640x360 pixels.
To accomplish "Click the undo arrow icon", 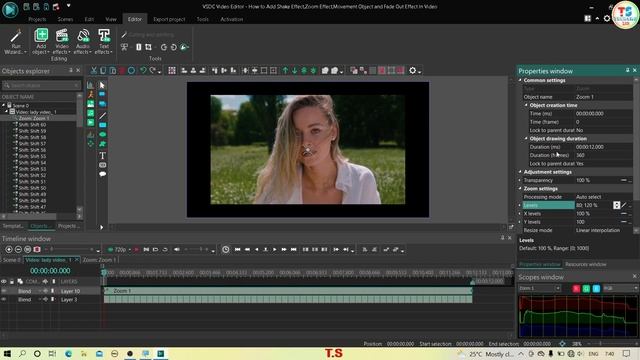I will pos(143,71).
